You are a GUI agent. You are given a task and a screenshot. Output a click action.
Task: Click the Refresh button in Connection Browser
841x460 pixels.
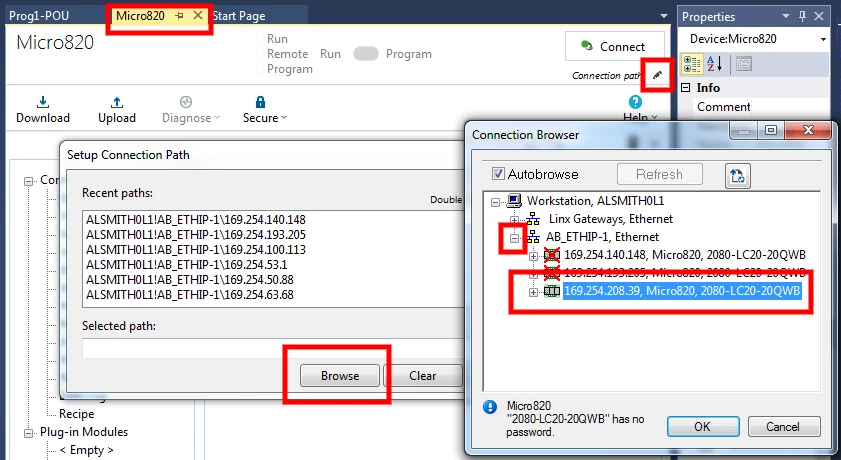point(660,174)
